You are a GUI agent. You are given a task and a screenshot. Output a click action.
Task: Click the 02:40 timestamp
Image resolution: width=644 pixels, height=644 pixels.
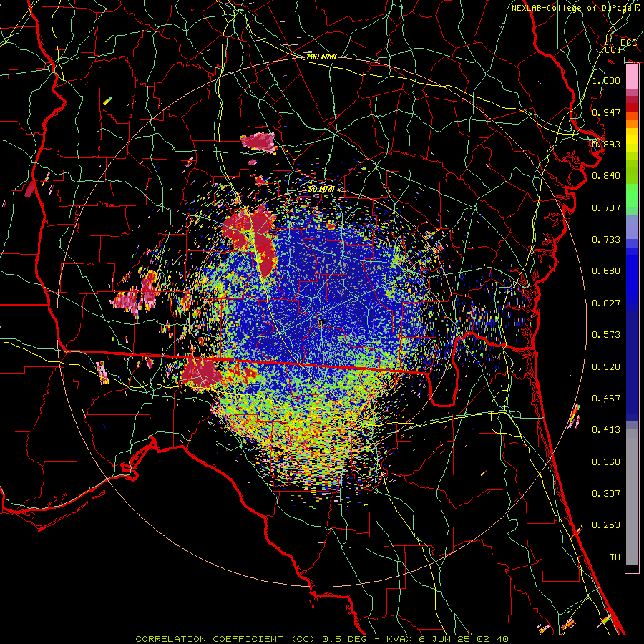pos(492,639)
